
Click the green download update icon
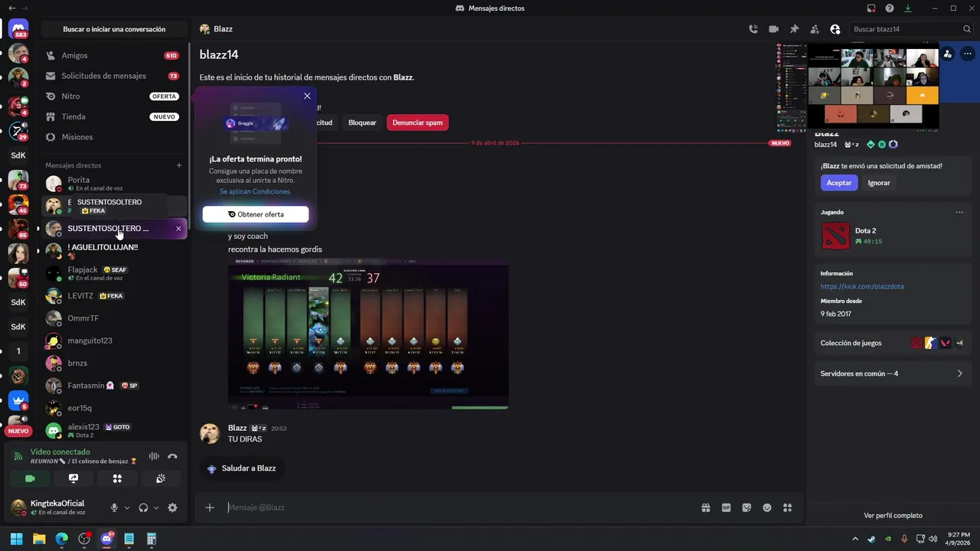coord(908,8)
